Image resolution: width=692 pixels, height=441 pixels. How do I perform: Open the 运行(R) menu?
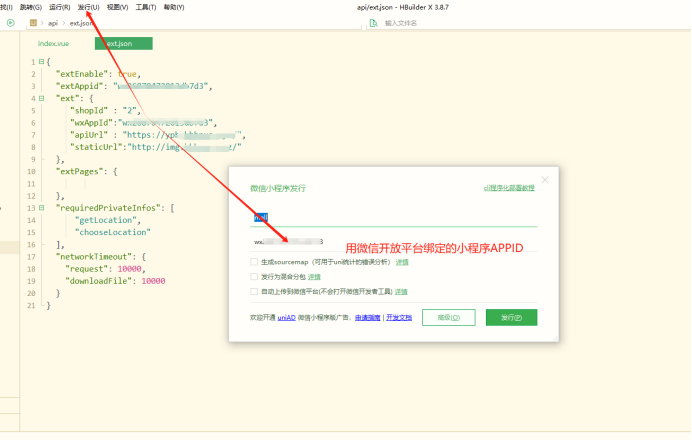60,7
